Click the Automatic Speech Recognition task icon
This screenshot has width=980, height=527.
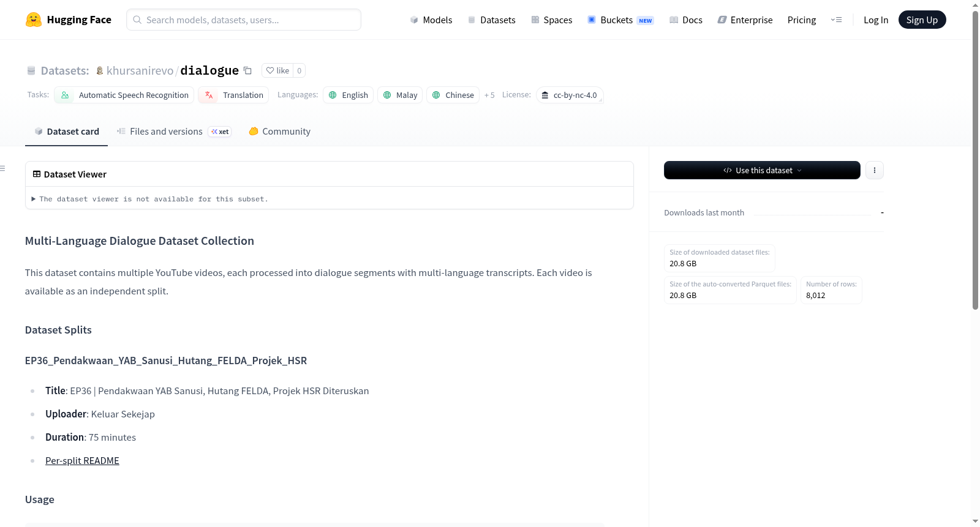click(65, 95)
